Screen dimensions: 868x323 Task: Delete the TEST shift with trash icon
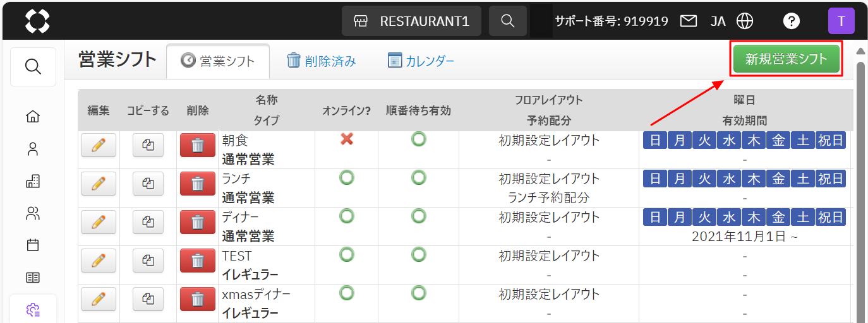(198, 261)
